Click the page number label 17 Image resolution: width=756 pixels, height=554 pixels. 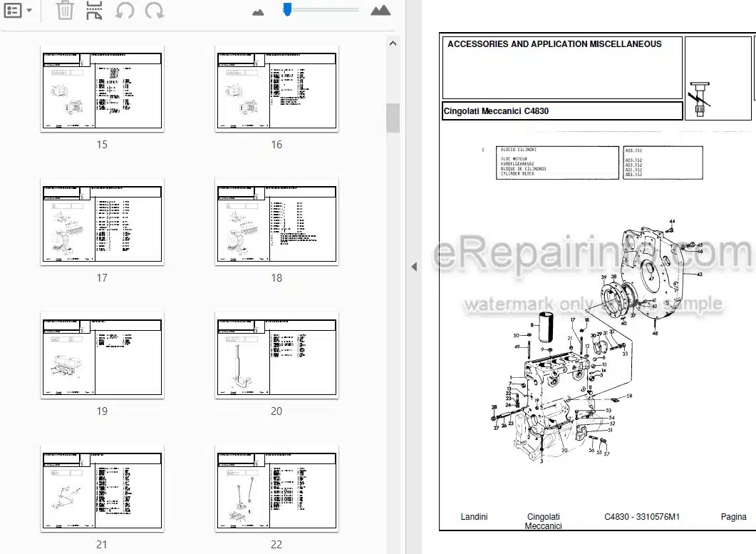click(102, 278)
